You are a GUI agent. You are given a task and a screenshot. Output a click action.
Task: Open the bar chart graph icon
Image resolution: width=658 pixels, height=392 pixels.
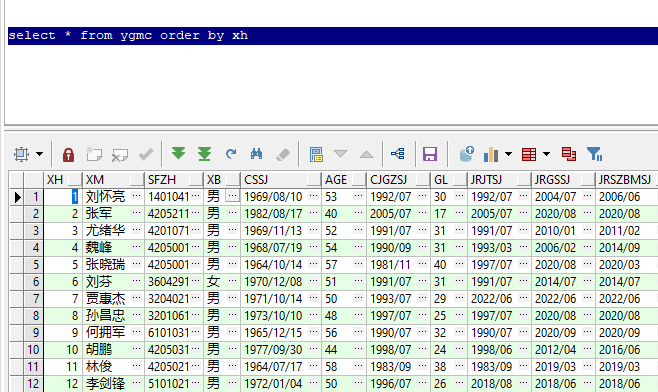(x=491, y=154)
